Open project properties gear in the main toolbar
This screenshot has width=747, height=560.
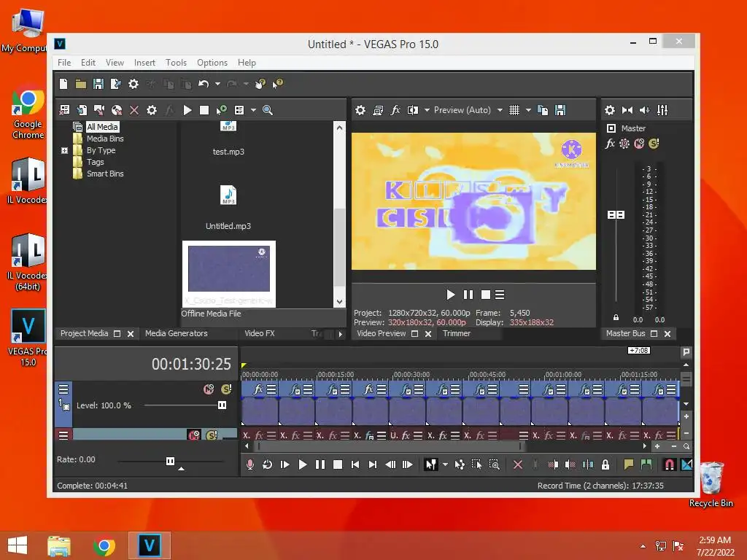tap(133, 85)
